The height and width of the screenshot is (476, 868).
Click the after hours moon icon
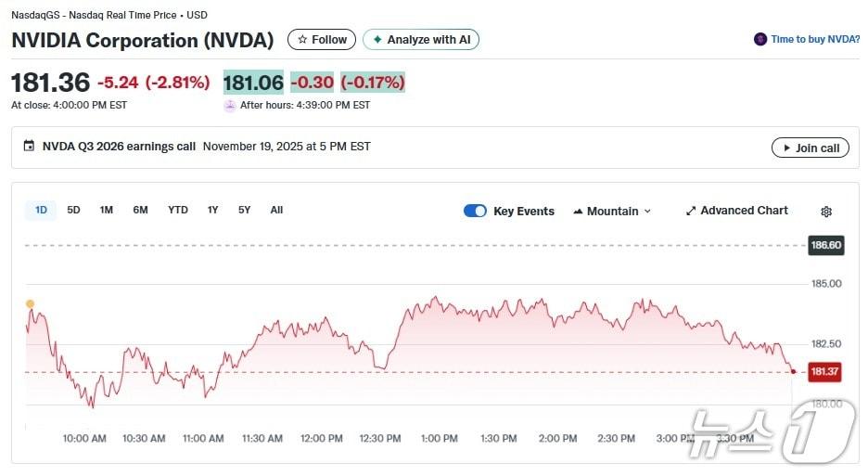(x=230, y=106)
